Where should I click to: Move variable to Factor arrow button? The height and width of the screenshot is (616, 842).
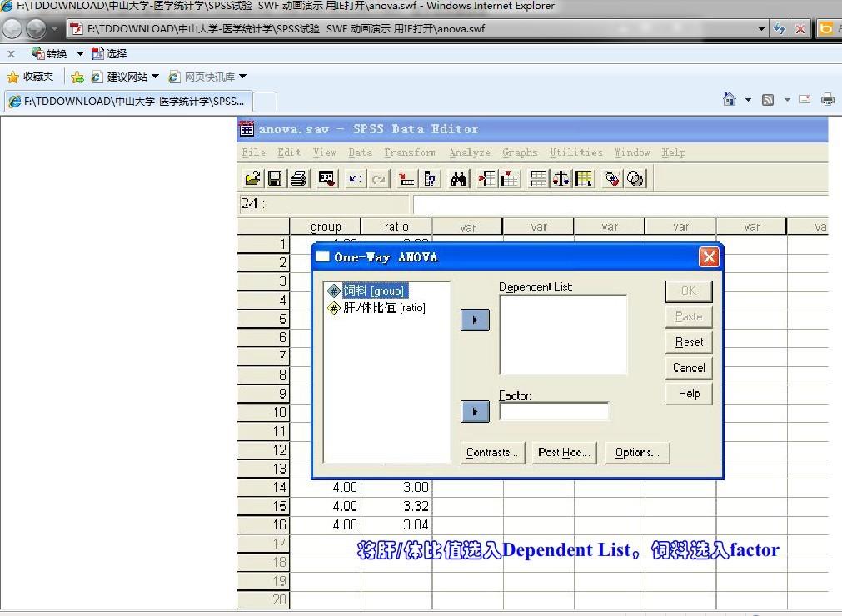pos(476,411)
